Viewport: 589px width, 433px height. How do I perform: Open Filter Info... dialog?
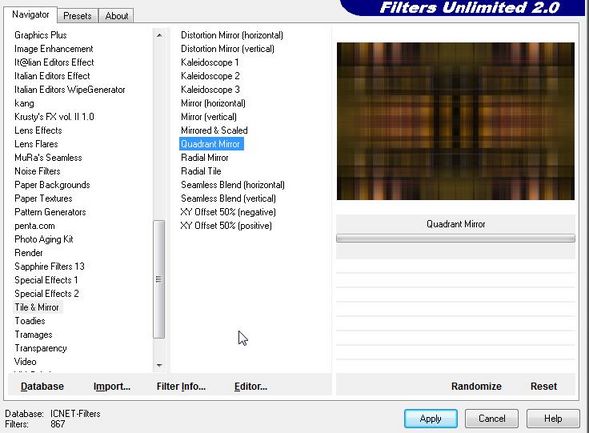(181, 386)
